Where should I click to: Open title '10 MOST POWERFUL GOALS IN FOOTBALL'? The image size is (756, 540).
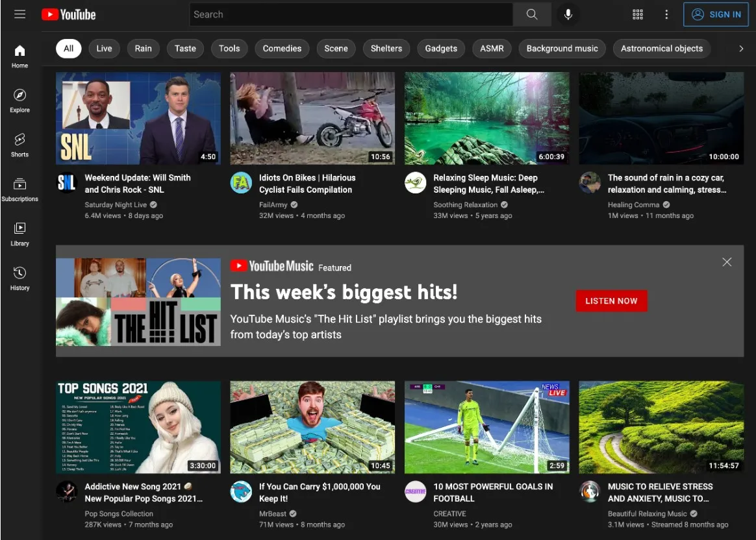pyautogui.click(x=493, y=493)
